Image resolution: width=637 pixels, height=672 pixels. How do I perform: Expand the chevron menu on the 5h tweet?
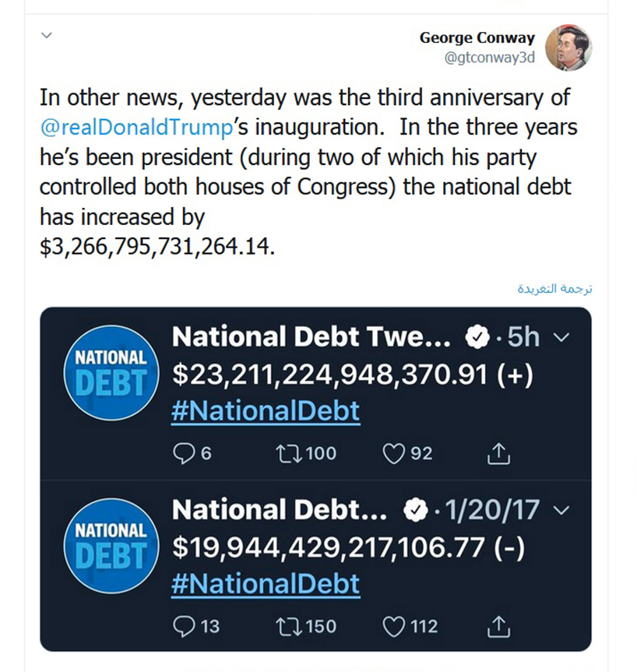point(561,337)
